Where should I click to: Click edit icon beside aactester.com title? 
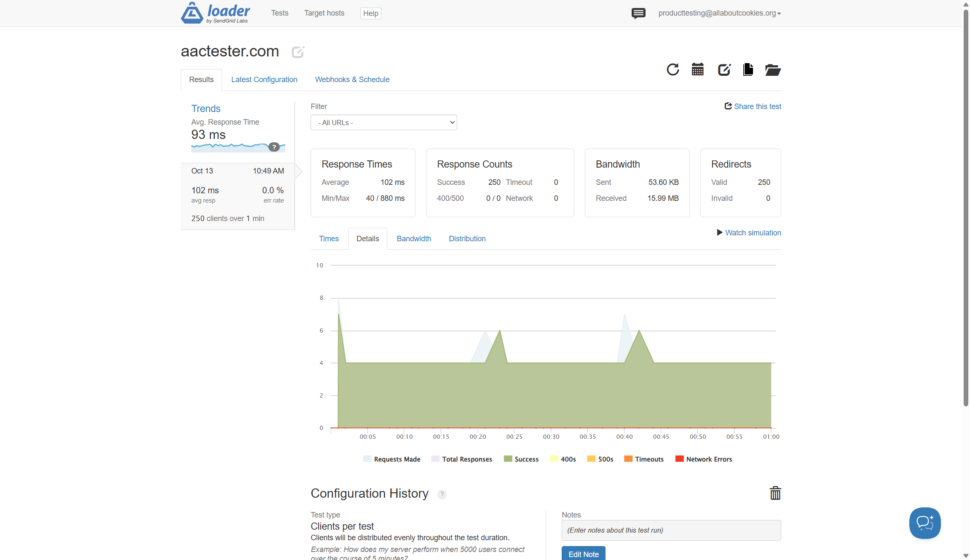coord(297,52)
